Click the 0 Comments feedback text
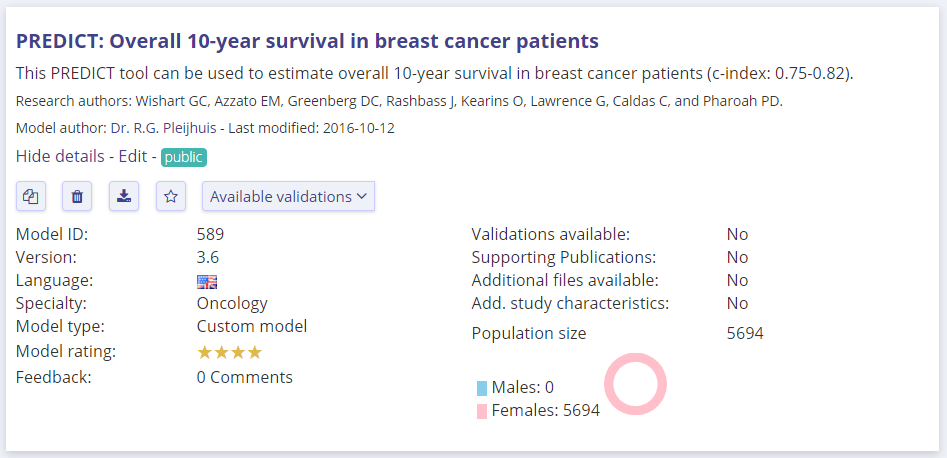Image resolution: width=947 pixels, height=458 pixels. 244,377
